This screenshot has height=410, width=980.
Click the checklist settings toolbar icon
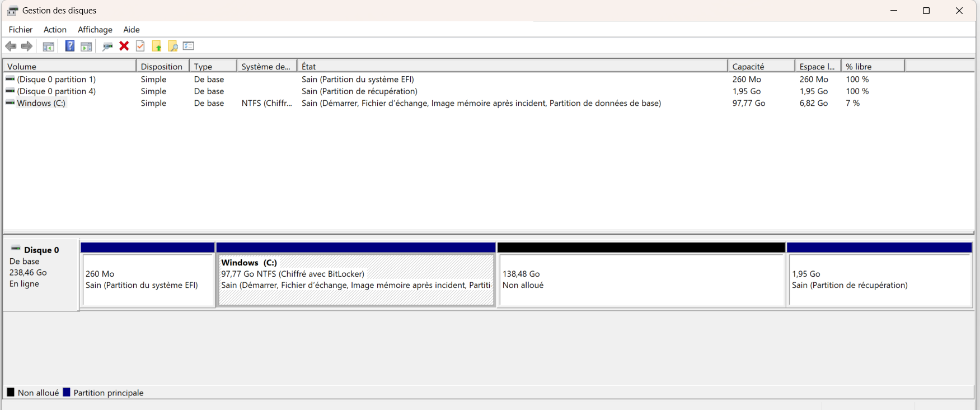(x=189, y=46)
